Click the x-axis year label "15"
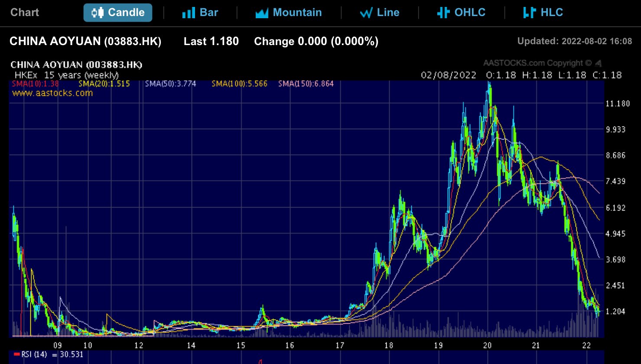The width and height of the screenshot is (641, 364). (241, 345)
